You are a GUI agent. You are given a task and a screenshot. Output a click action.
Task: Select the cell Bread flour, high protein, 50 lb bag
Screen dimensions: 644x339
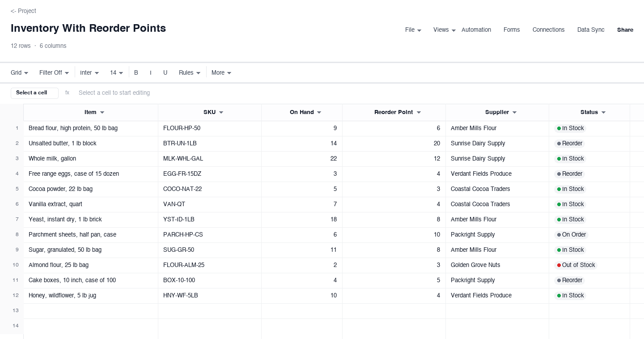click(x=91, y=128)
